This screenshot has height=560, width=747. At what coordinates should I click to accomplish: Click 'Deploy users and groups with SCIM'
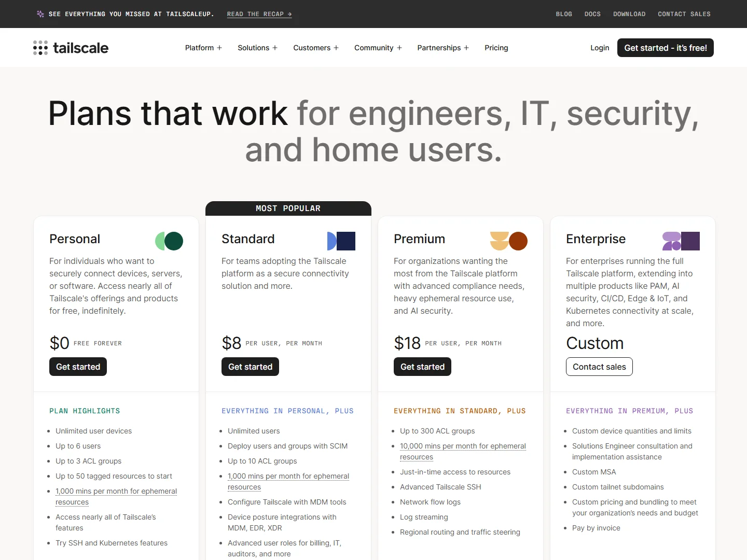coord(288,446)
